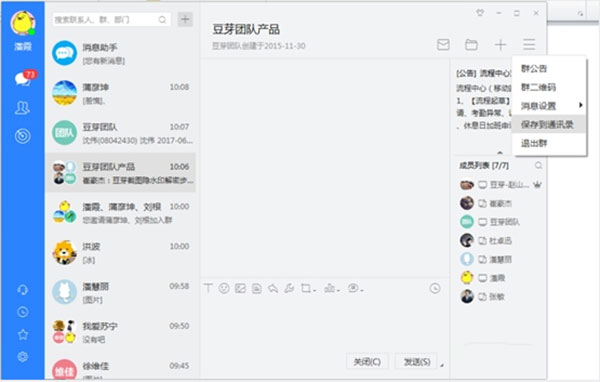Expand the 消息设置 submenu arrow

pos(580,105)
